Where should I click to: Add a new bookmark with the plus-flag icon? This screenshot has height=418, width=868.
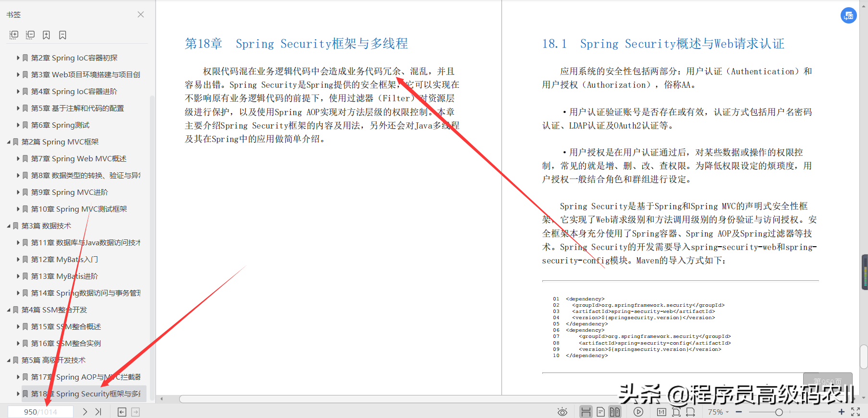[46, 35]
